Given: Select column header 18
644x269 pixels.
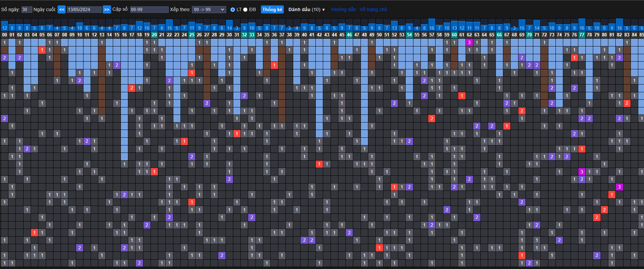Looking at the screenshot, I should pos(139,35).
